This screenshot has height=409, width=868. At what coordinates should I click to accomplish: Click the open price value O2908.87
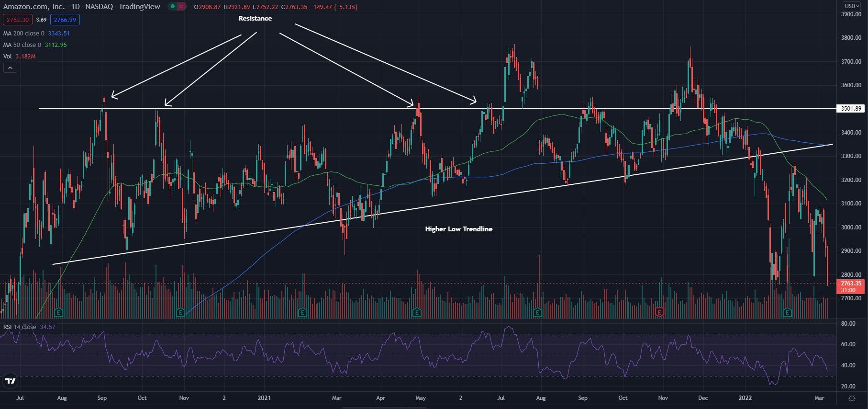pos(208,7)
